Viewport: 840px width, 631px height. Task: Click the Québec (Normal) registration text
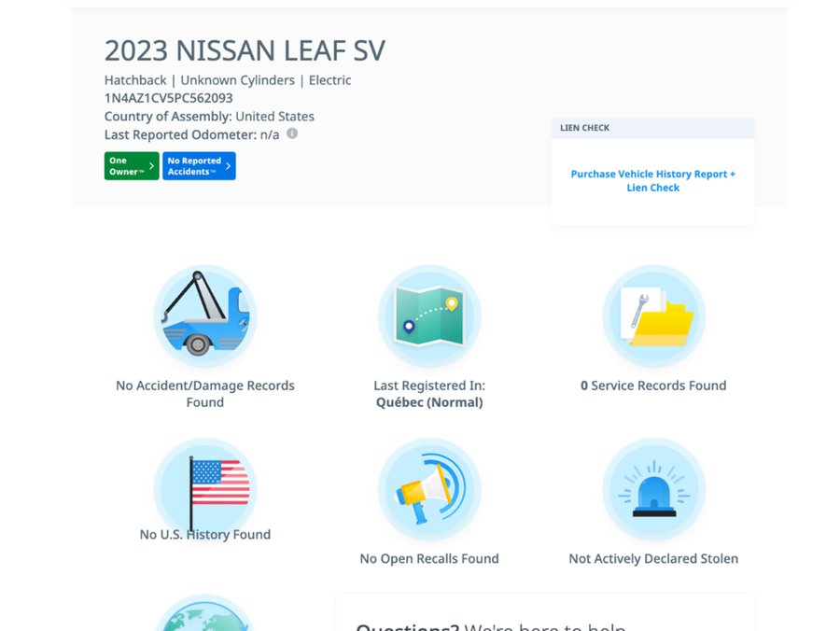[428, 402]
